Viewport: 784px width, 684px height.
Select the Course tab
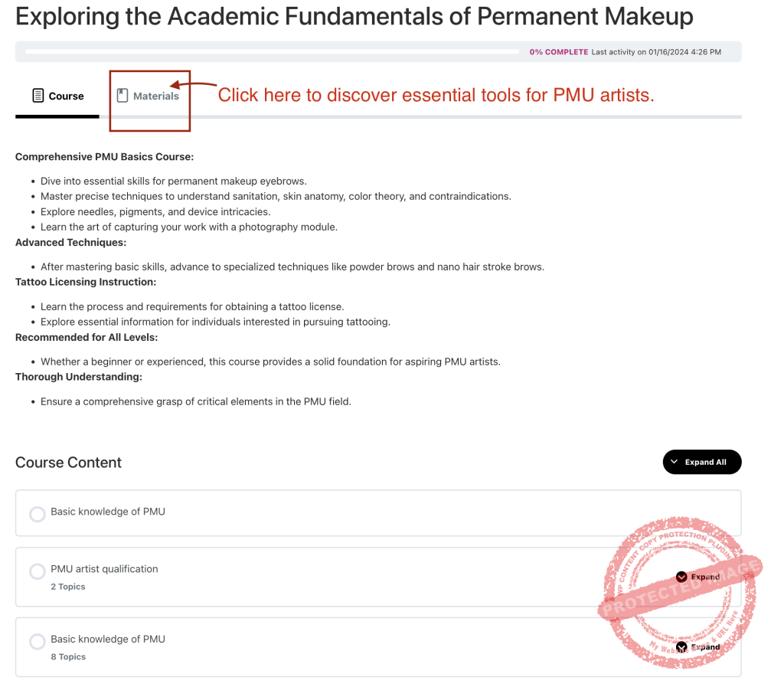[x=66, y=97]
